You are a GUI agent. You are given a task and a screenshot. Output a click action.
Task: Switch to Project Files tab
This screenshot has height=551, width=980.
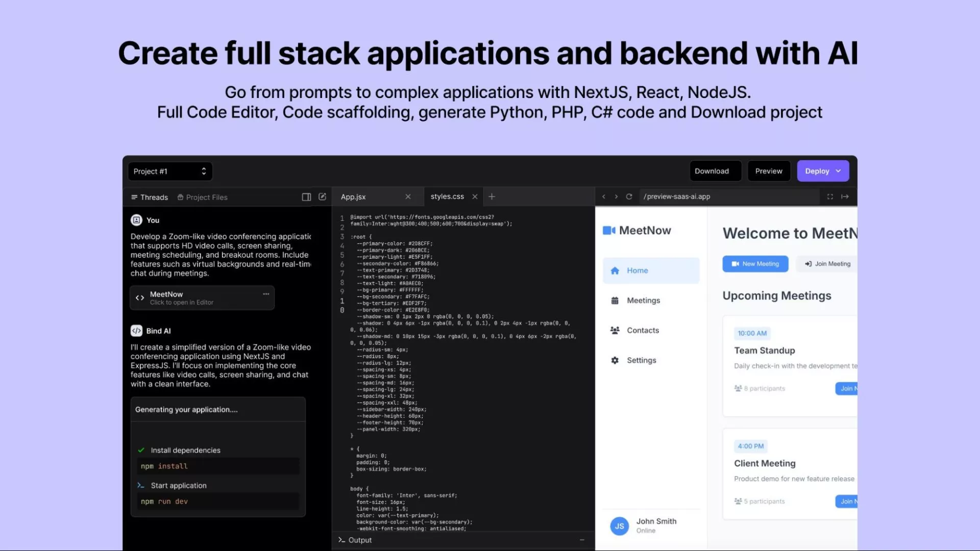coord(202,197)
